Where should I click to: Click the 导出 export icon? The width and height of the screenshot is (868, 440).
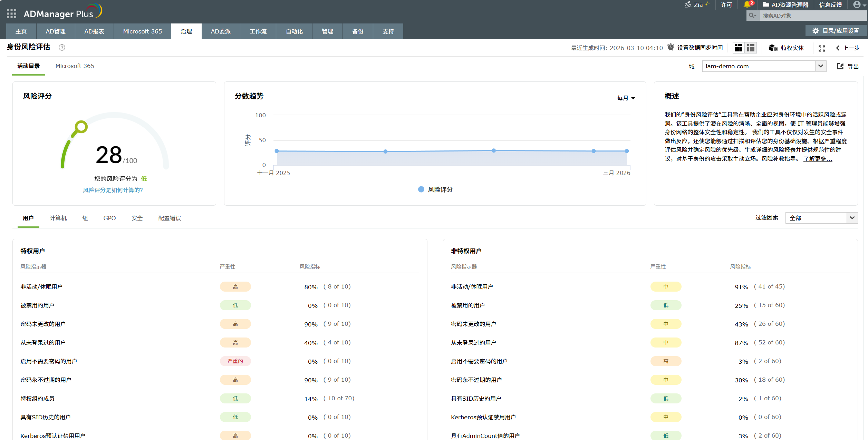click(840, 66)
